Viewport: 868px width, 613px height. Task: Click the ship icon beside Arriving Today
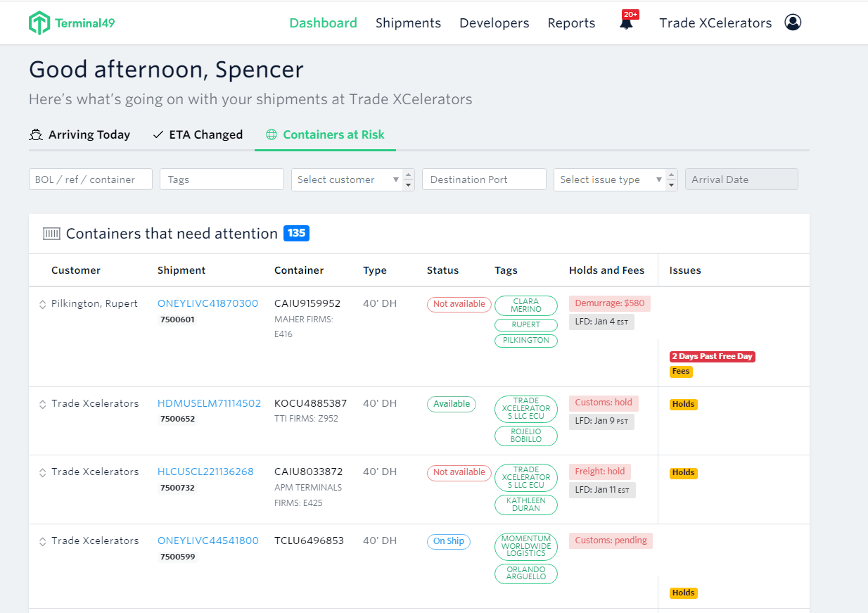coord(36,134)
